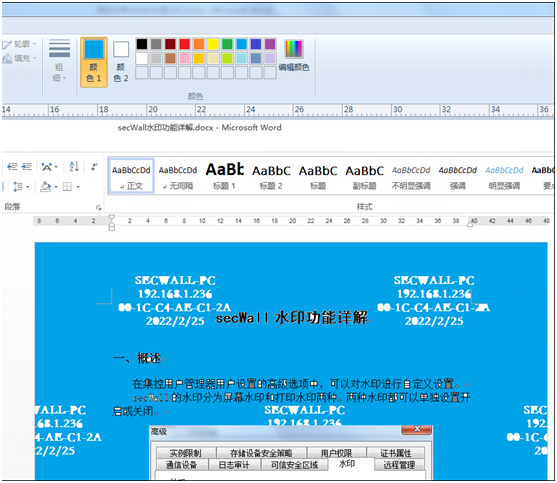Pick the dark gray swatch in top row

click(156, 44)
